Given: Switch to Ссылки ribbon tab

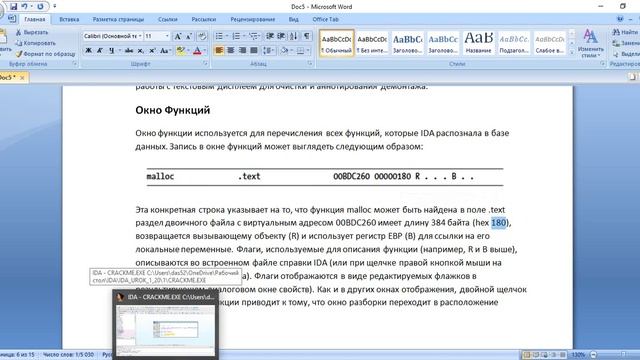Looking at the screenshot, I should pyautogui.click(x=168, y=19).
